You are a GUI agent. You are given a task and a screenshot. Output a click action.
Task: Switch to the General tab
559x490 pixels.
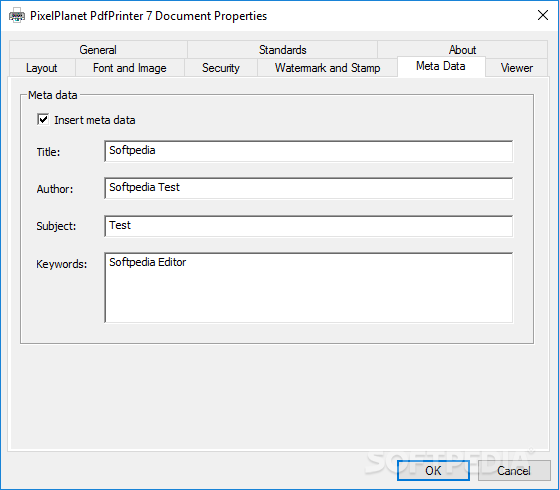click(x=98, y=50)
